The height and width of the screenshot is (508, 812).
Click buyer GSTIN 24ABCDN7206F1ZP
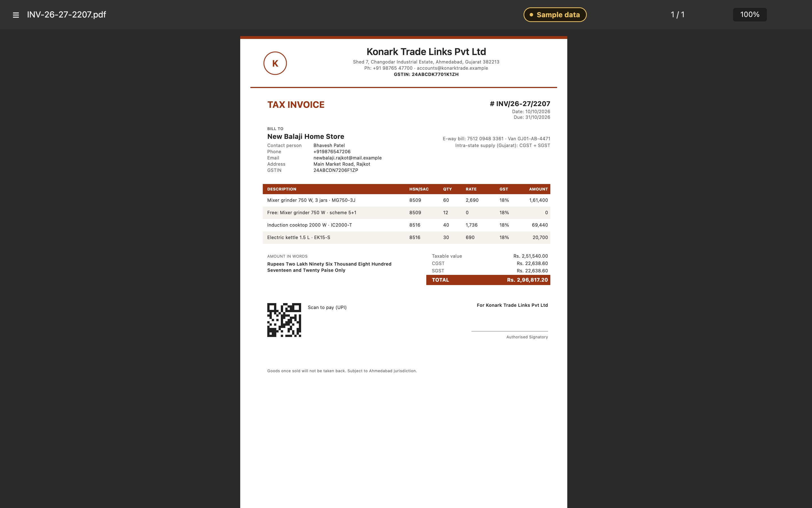336,170
